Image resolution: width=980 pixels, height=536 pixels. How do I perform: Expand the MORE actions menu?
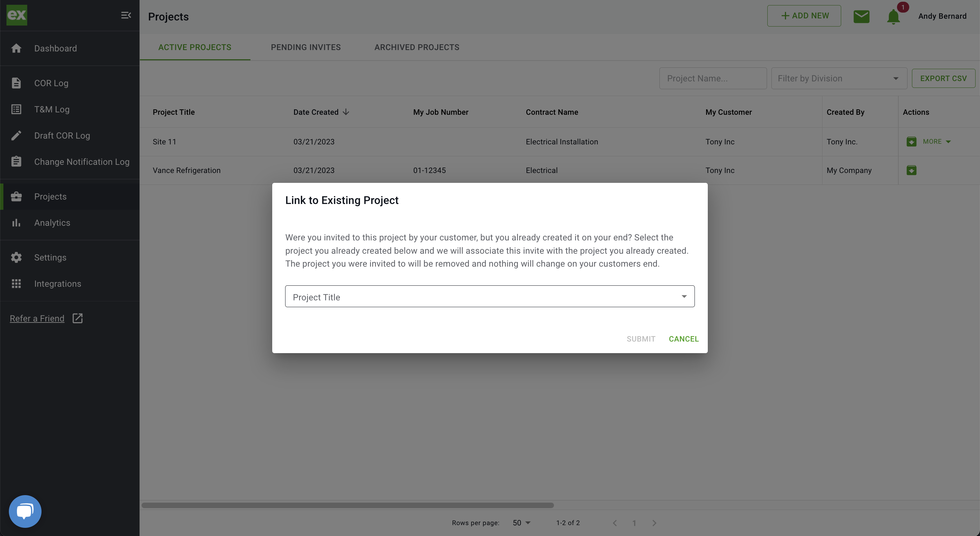click(x=937, y=142)
